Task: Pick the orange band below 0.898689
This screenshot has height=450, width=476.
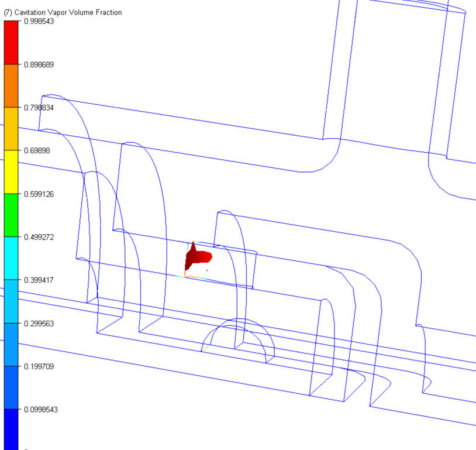Action: [x=11, y=85]
